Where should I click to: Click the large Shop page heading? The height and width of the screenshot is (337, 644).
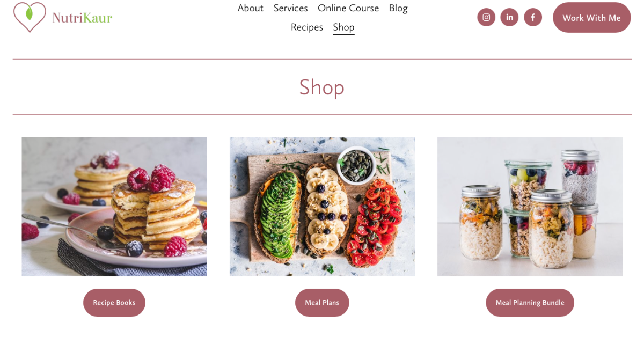pyautogui.click(x=322, y=87)
